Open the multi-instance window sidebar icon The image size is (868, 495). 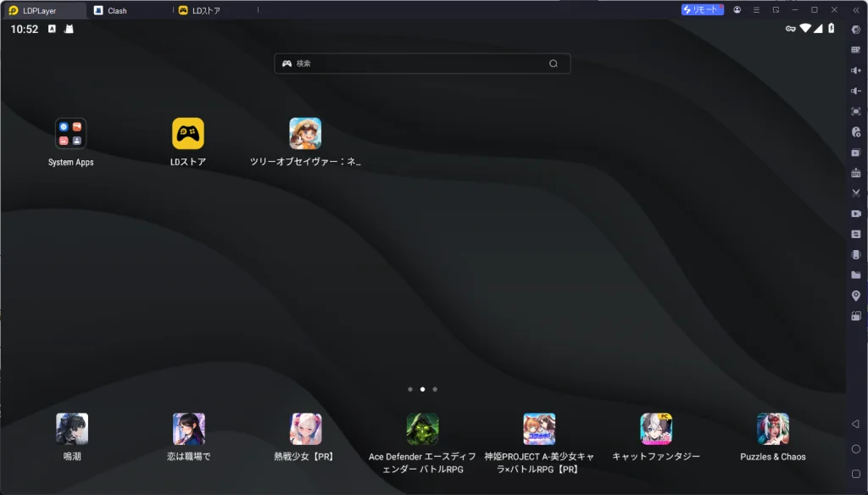coord(856,153)
